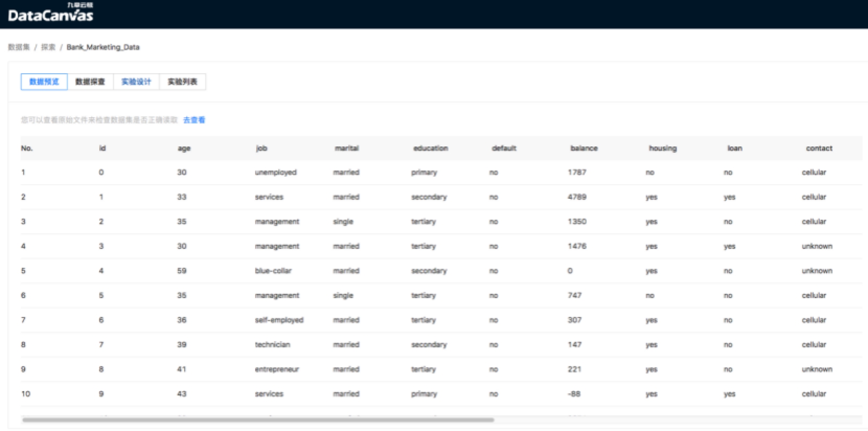Click single marital in row No. 6
The height and width of the screenshot is (431, 868).
(x=343, y=296)
